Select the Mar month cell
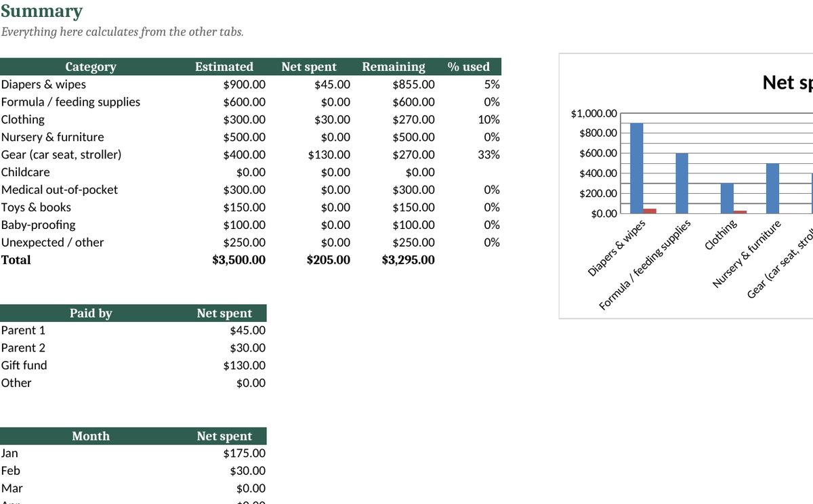813x504 pixels. 12,489
